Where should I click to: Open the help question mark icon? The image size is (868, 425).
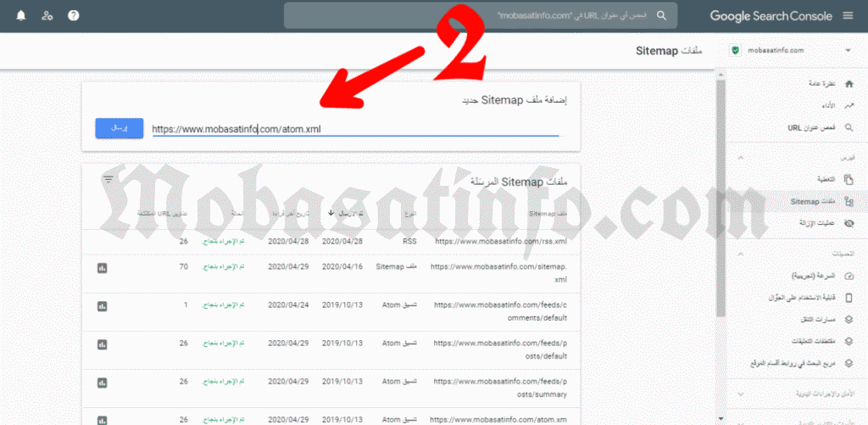point(73,15)
